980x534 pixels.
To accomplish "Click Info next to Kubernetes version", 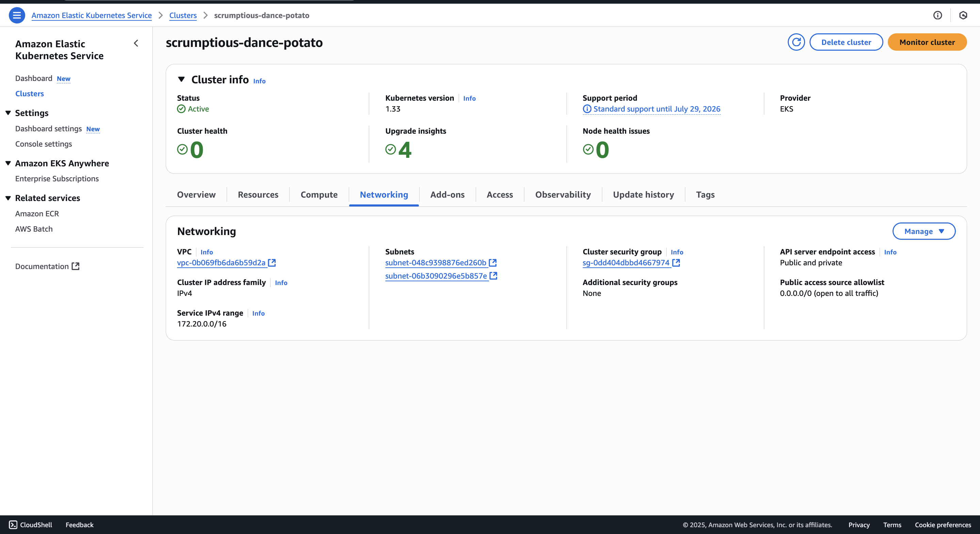I will pos(470,98).
